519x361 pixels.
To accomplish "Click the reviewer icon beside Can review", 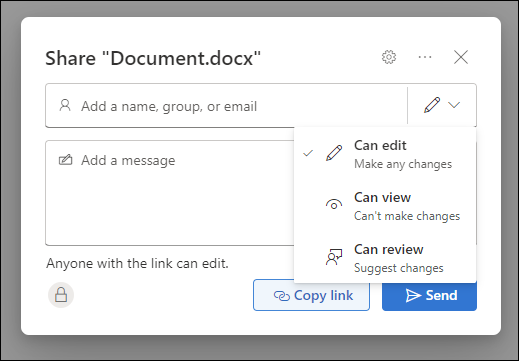I will (x=334, y=257).
